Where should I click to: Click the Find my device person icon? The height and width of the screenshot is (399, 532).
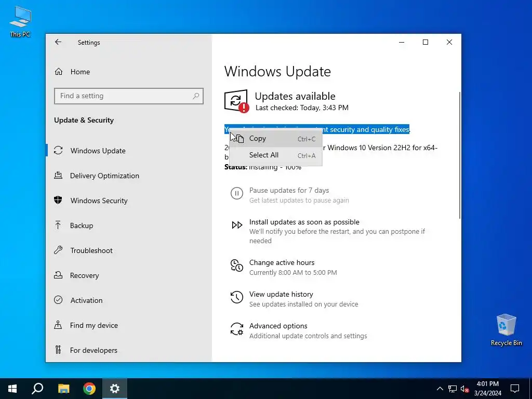(x=58, y=325)
